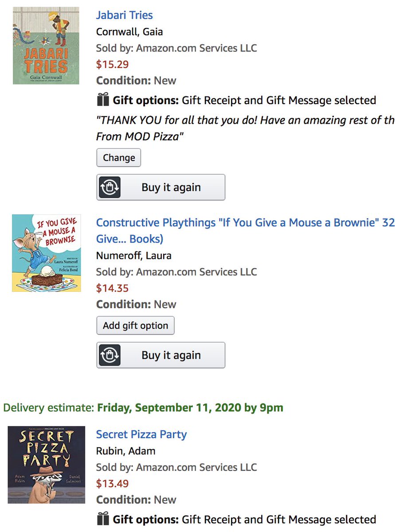Click the Change gift options button
Viewport: 395px width, 532px height.
coord(119,158)
